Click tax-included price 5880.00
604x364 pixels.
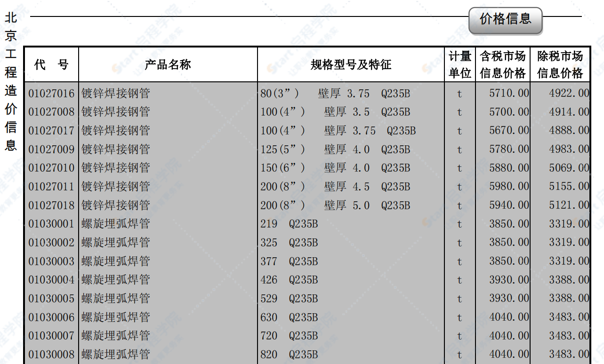pos(509,168)
